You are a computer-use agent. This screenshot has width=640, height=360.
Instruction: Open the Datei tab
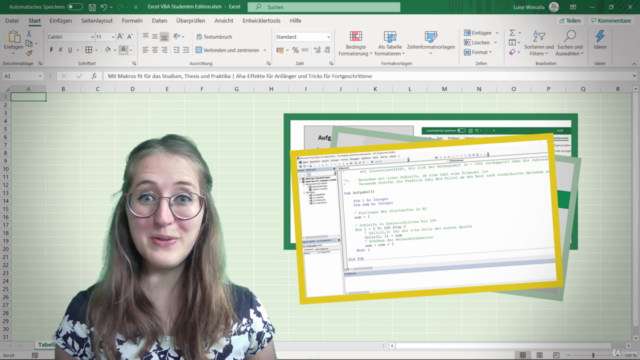click(12, 20)
